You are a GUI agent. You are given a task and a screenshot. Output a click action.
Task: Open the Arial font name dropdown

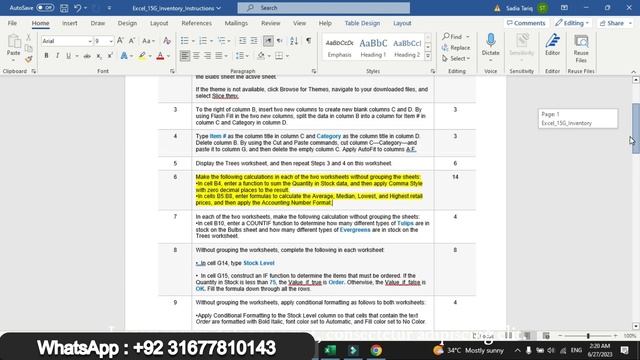point(90,41)
